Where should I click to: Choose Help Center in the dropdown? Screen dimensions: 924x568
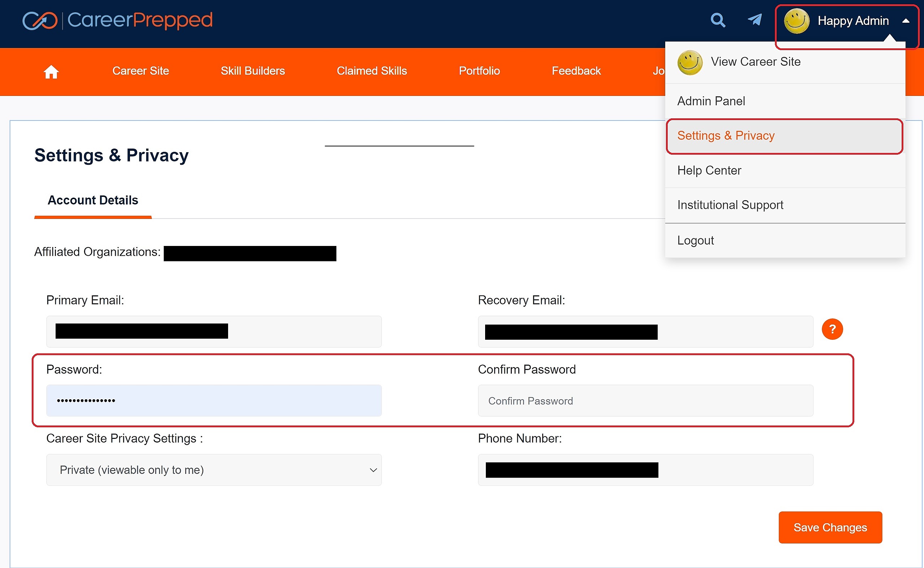pyautogui.click(x=709, y=171)
